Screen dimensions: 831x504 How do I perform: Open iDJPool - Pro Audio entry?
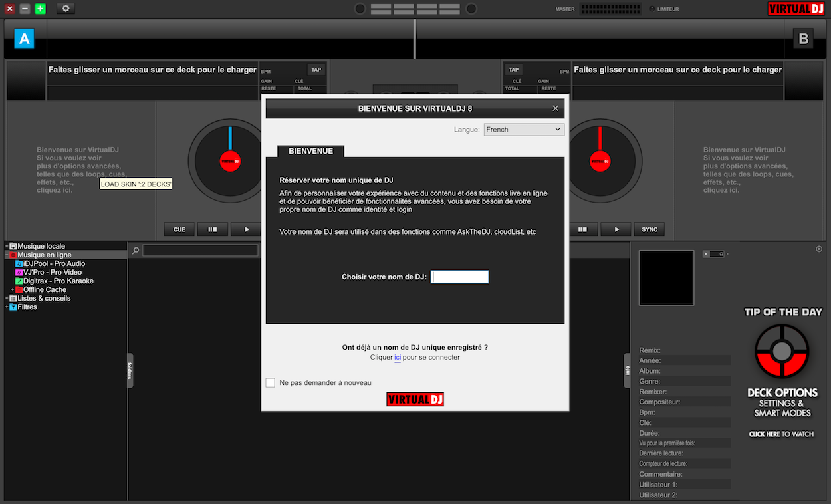(x=55, y=263)
